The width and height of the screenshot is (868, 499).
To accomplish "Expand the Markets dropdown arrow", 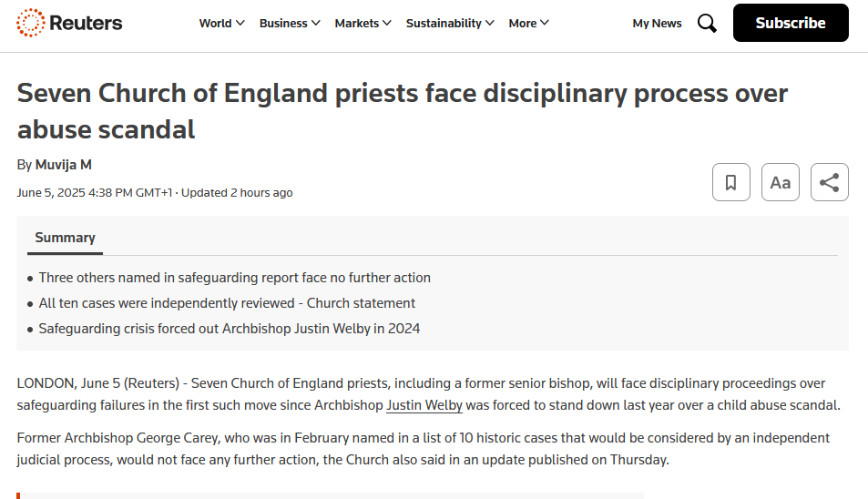I will 387,23.
